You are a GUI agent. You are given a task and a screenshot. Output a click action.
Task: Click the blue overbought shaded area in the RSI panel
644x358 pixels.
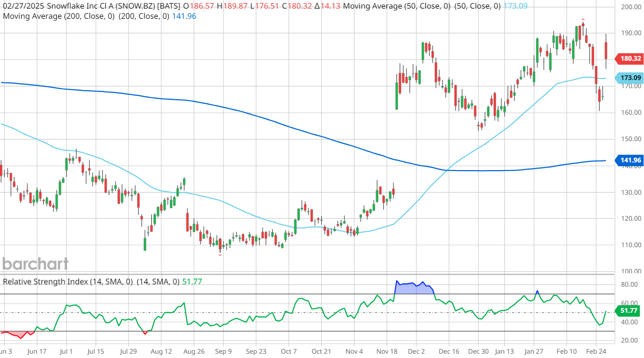pyautogui.click(x=413, y=288)
